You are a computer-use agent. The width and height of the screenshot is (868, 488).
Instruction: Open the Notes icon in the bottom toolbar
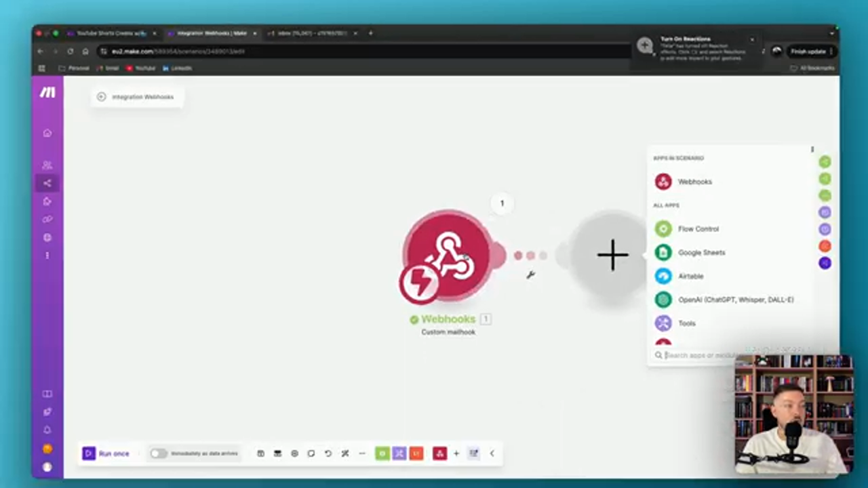[311, 453]
